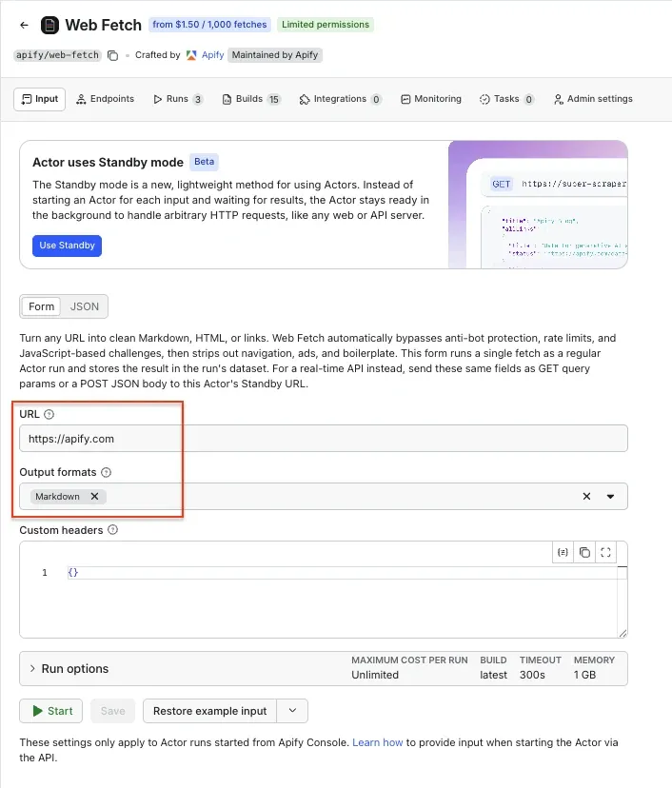672x788 pixels.
Task: Open the Builds tab
Action: 250,99
